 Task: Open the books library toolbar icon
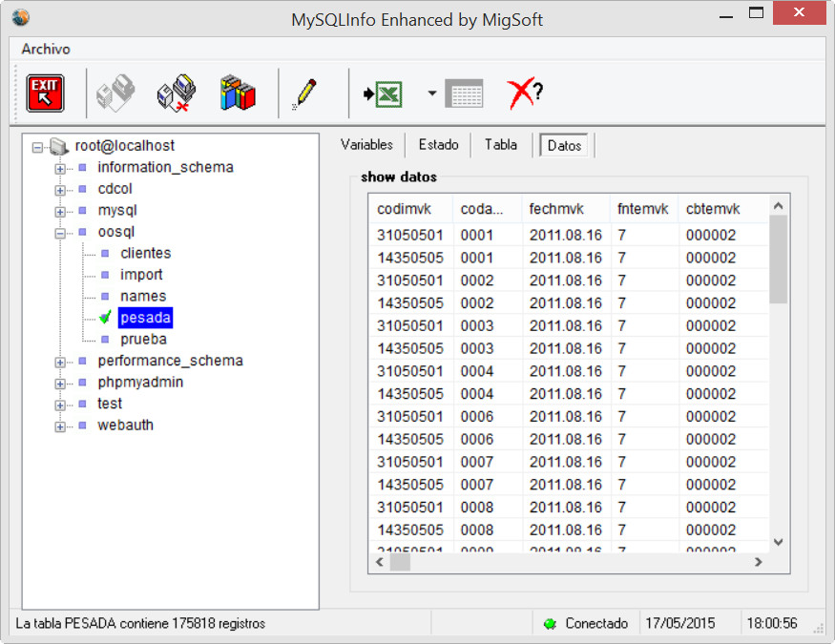[x=238, y=93]
